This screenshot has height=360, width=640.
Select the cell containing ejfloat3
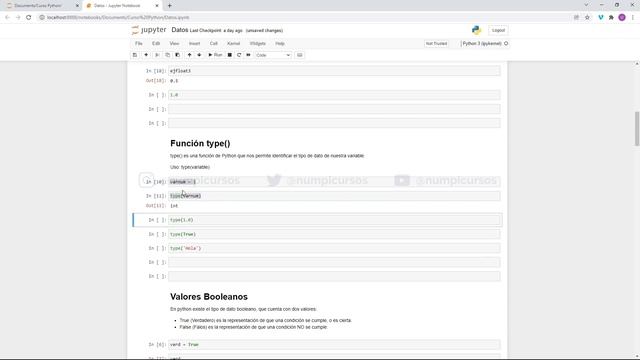pyautogui.click(x=334, y=71)
